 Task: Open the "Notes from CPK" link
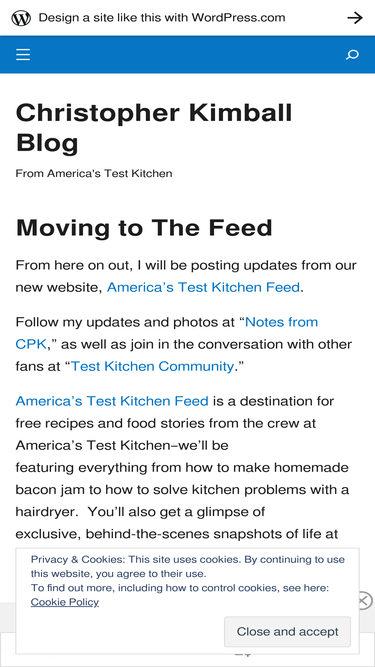pyautogui.click(x=167, y=333)
